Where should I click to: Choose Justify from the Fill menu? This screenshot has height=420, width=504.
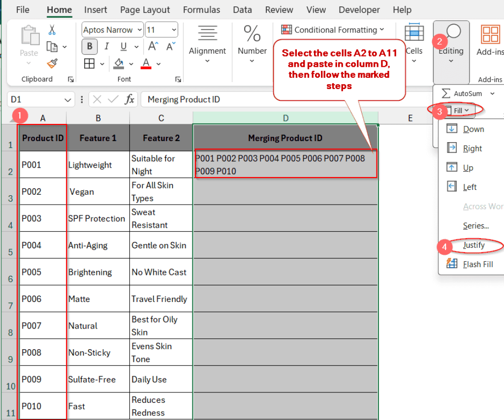[473, 245]
